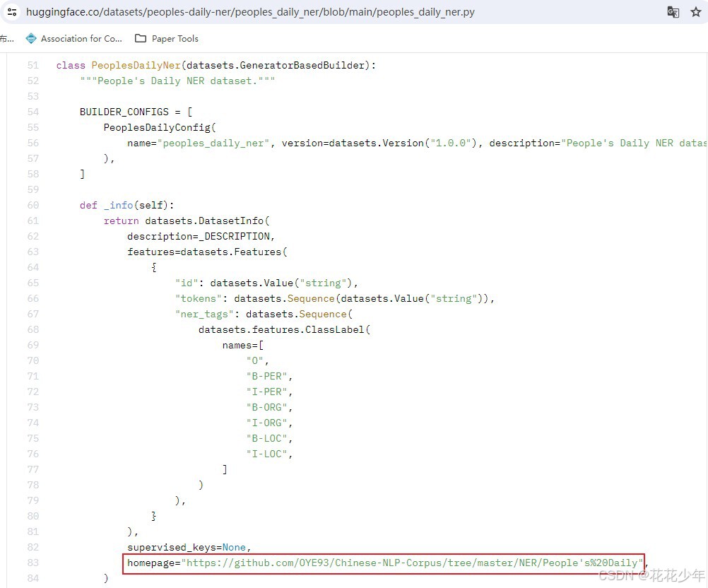Image resolution: width=708 pixels, height=588 pixels.
Task: Open the Paper Tools bookmarks folder
Action: (x=167, y=38)
